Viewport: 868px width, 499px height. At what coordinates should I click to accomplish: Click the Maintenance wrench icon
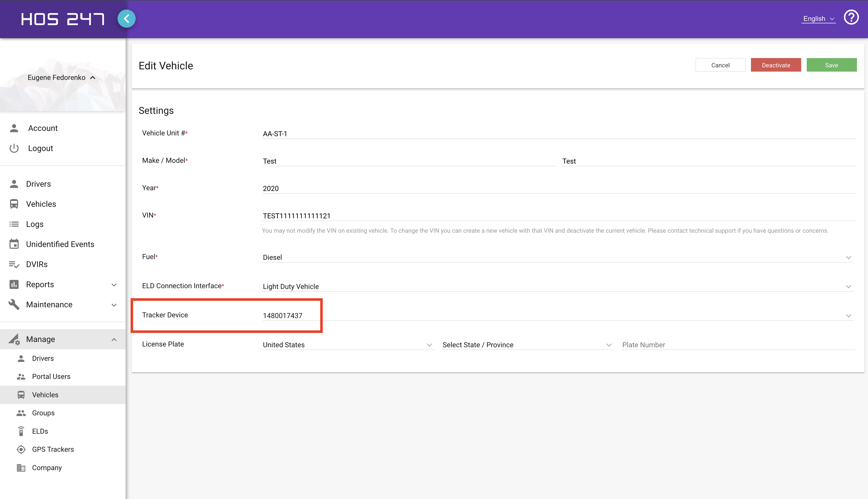(x=14, y=305)
